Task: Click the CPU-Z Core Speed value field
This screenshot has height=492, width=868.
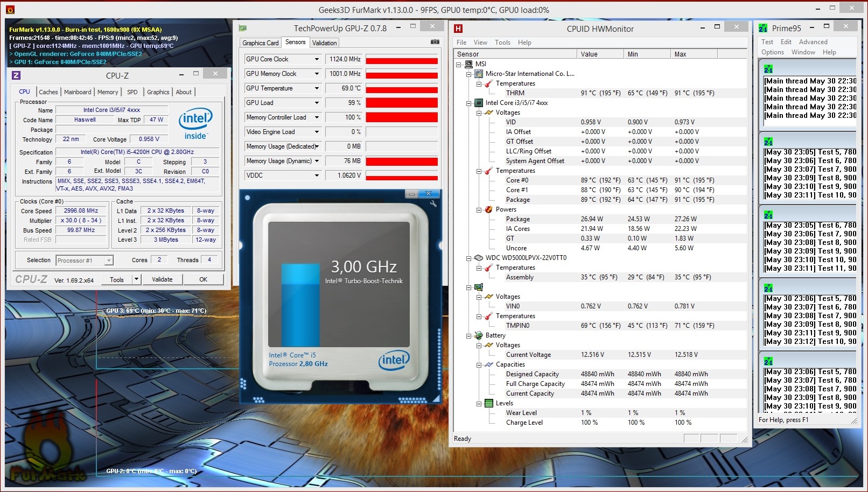Action: [x=81, y=211]
